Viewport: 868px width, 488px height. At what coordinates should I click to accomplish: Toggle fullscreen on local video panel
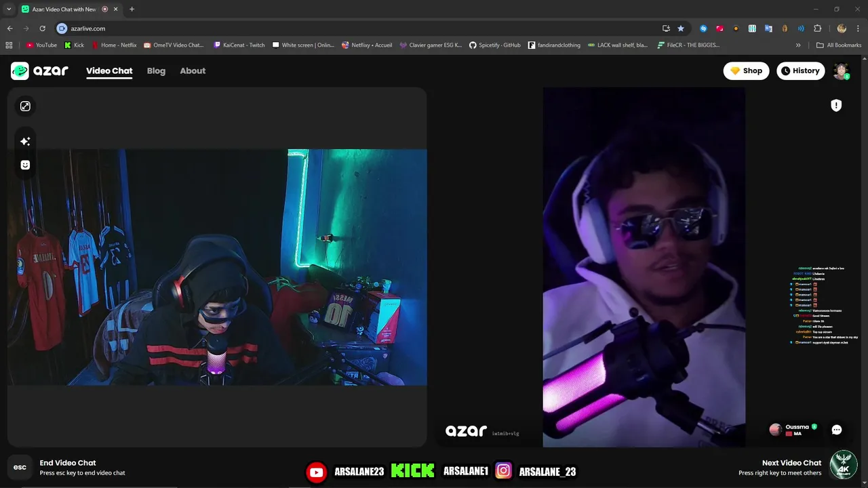25,106
